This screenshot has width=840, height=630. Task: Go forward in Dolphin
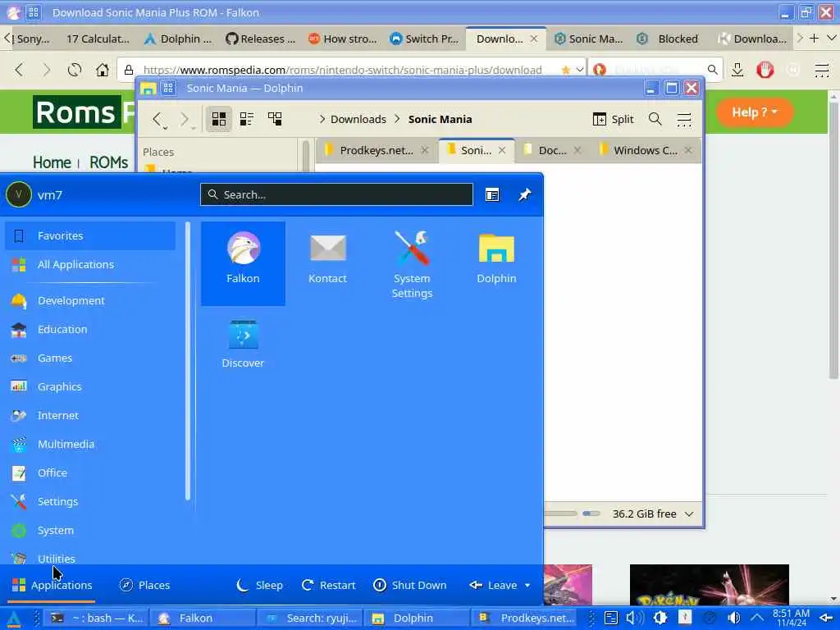[x=185, y=119]
